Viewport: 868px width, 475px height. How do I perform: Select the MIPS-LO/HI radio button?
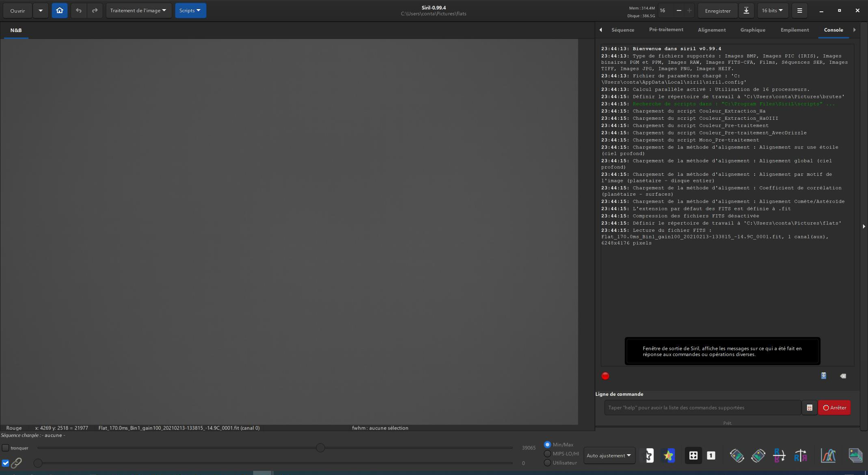[547, 453]
